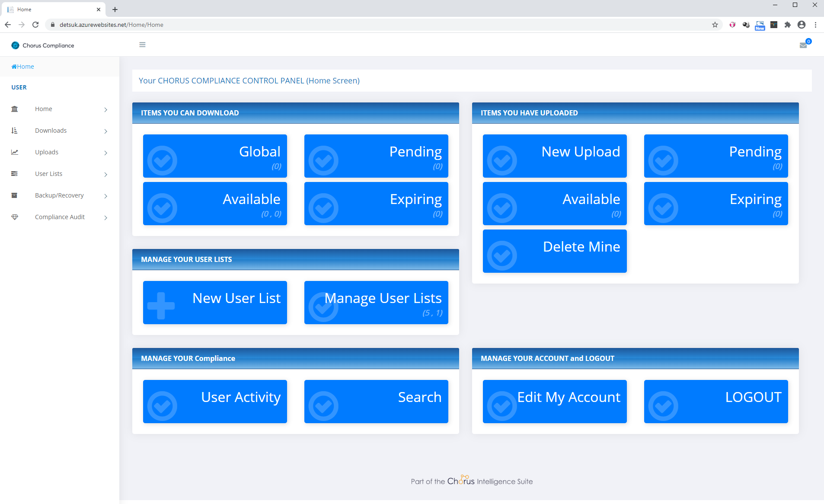Click the bank icon beside Home
The height and width of the screenshot is (504, 824).
tap(15, 109)
